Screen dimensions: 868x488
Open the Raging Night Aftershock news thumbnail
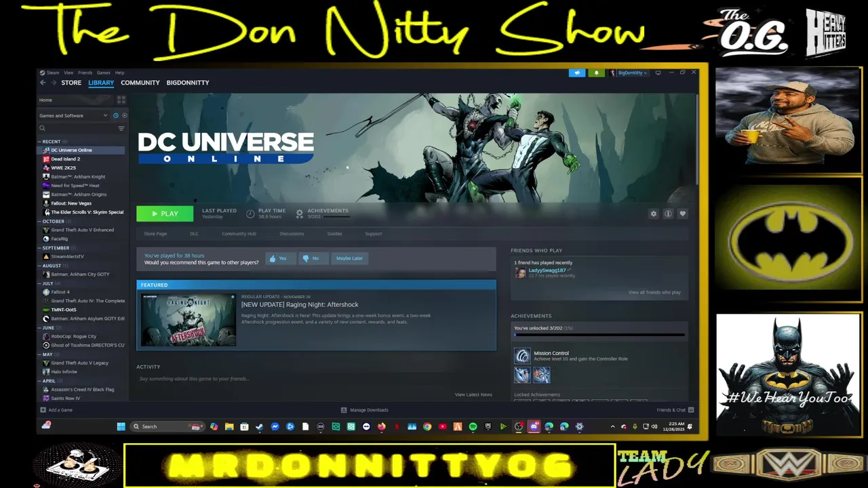click(x=189, y=320)
